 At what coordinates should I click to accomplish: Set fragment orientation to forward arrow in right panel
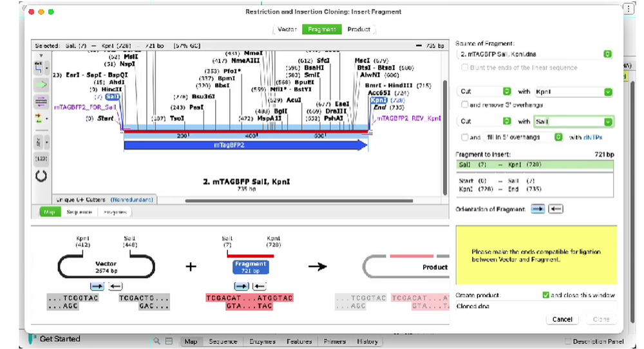[538, 209]
